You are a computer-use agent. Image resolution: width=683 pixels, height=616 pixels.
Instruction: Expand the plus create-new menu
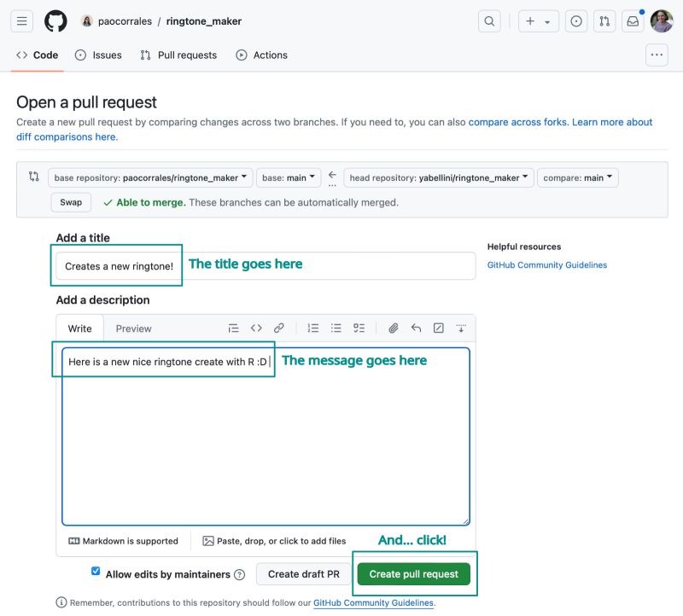538,20
